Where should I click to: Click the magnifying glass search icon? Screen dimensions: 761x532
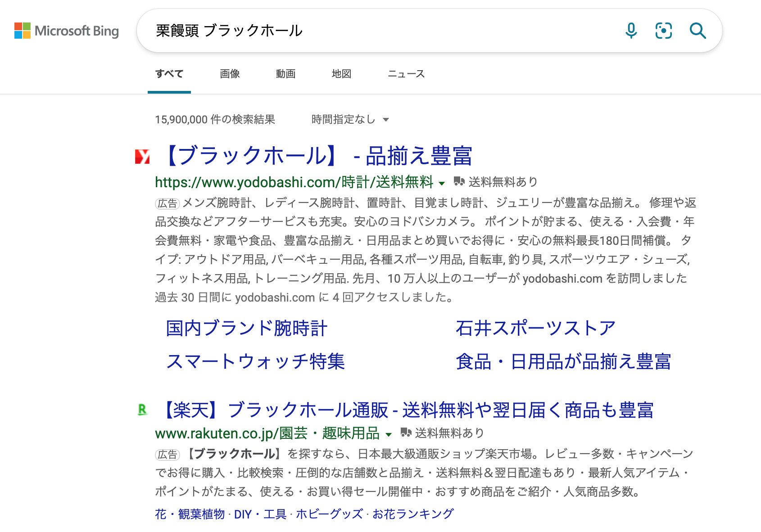698,31
